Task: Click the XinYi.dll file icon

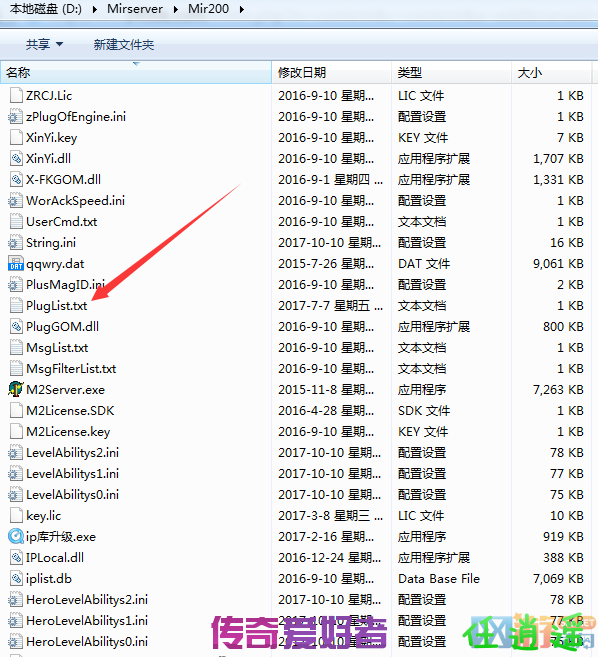Action: 16,158
